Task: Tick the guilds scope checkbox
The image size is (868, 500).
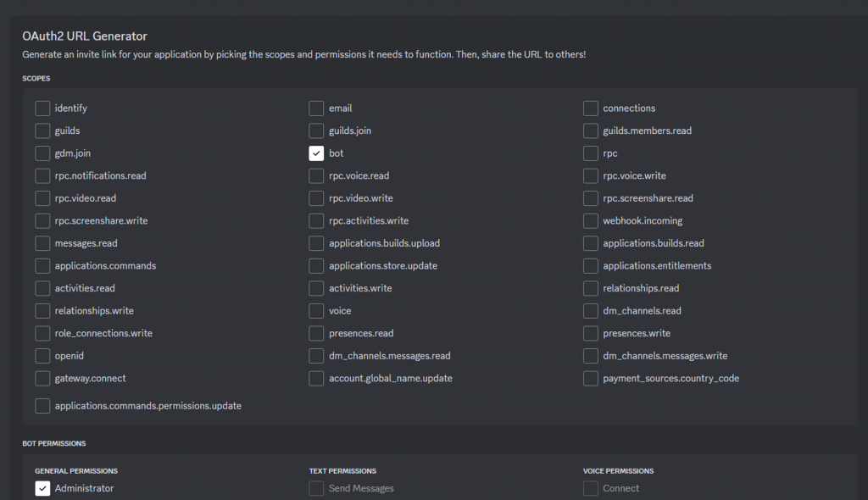Action: [42, 131]
